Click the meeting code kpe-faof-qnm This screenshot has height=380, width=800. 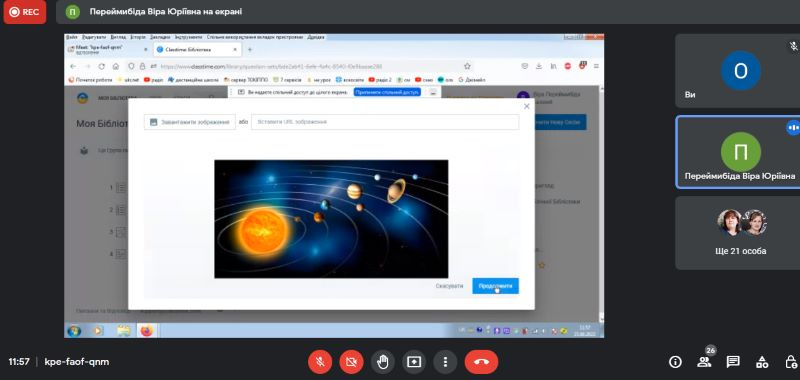77,362
